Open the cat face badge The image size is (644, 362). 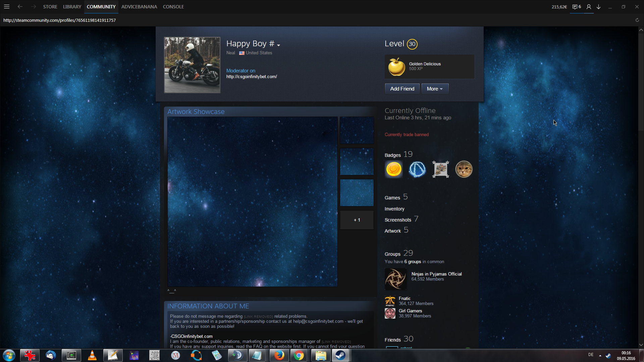tap(464, 169)
